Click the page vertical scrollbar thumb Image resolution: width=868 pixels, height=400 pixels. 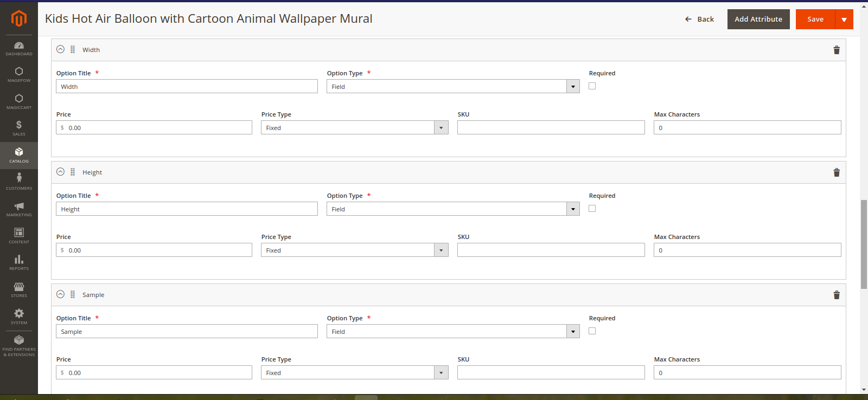point(864,244)
